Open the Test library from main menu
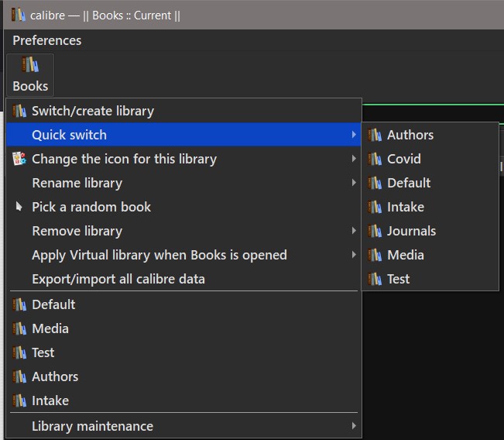This screenshot has width=504, height=440. [x=43, y=352]
